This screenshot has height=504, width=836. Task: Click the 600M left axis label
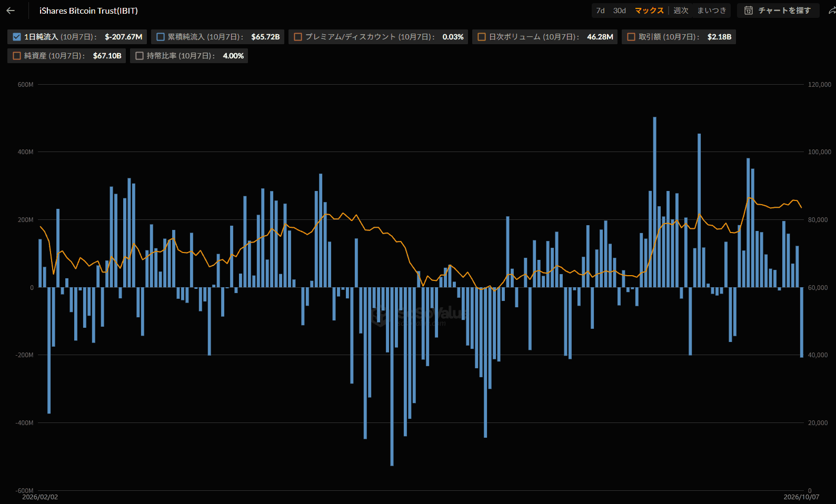coord(26,85)
